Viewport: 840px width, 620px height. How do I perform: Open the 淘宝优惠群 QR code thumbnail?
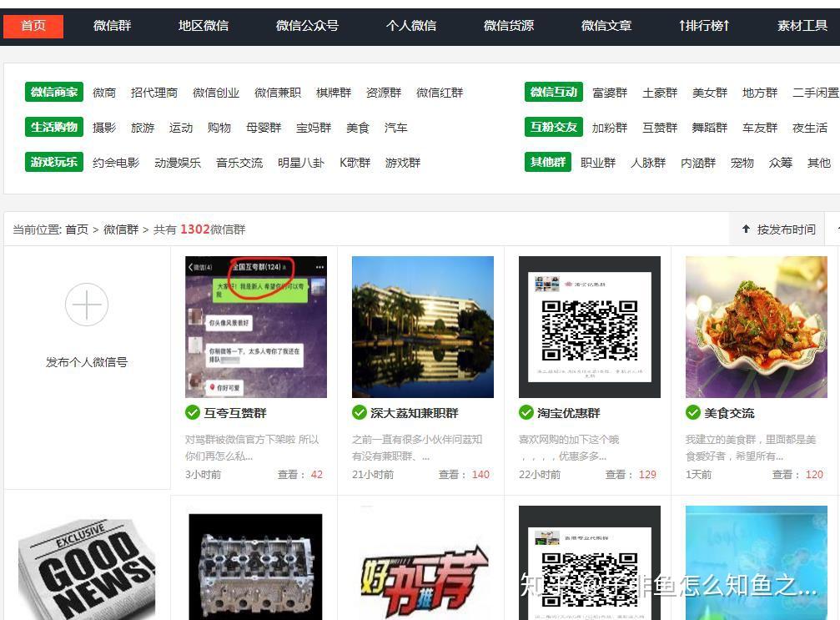pos(589,327)
